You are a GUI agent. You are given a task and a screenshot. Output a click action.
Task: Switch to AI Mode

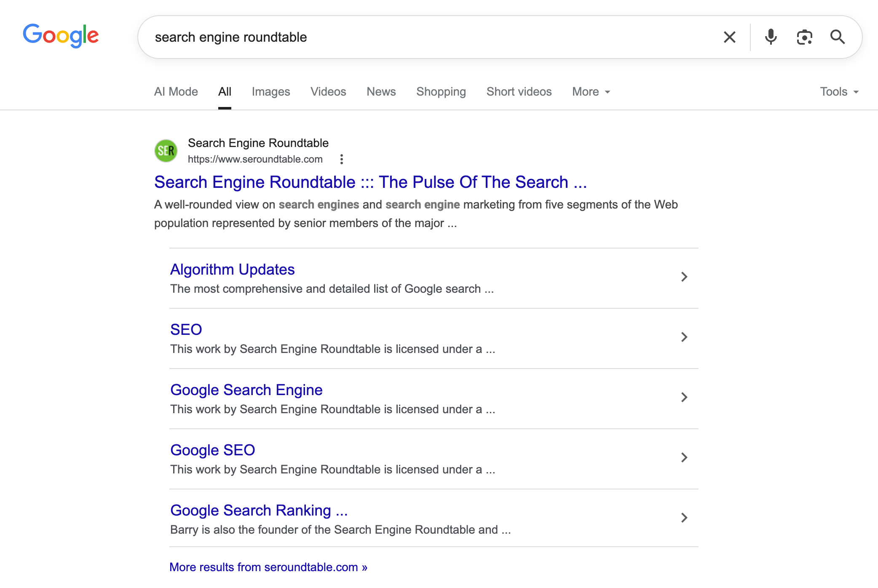[x=176, y=91]
